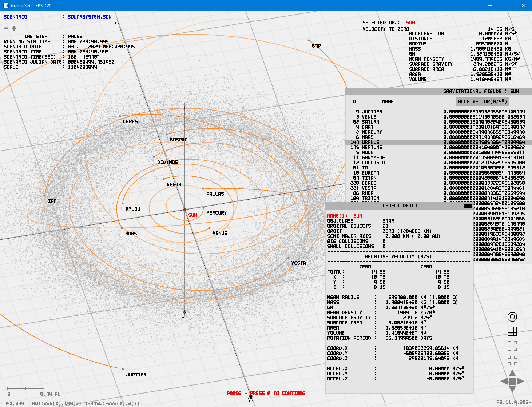Select TRITON row in gravitational fields list

click(x=438, y=198)
